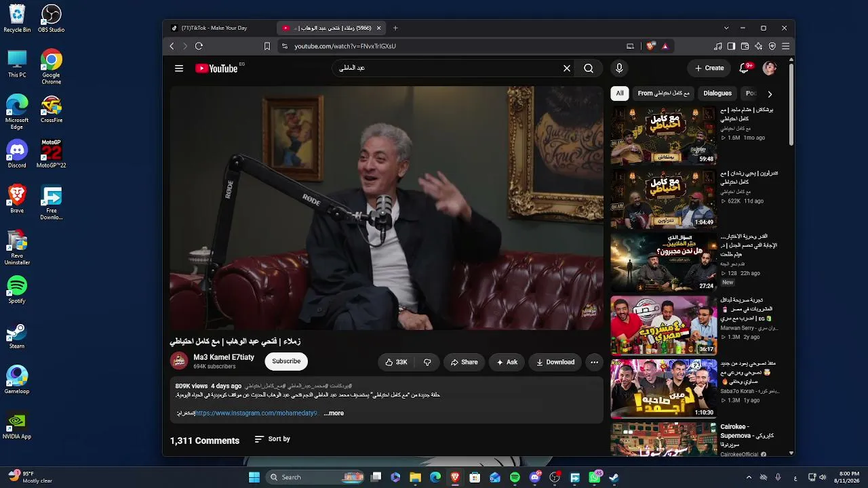This screenshot has width=868, height=488.
Task: Select the 'From مع كامل احتياطي' chip
Action: 663,94
